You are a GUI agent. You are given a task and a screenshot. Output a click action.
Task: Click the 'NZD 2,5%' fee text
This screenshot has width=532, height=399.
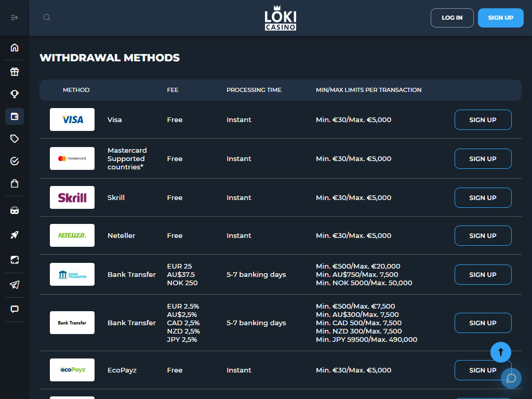[183, 331]
